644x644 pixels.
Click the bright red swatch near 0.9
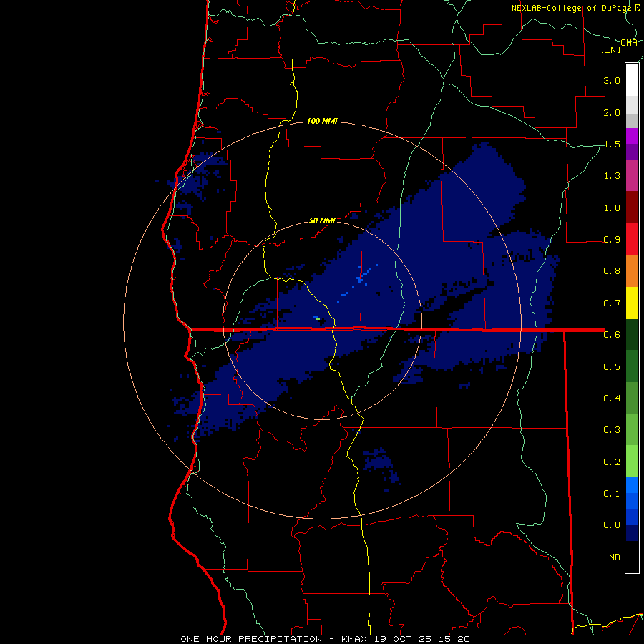coord(632,239)
